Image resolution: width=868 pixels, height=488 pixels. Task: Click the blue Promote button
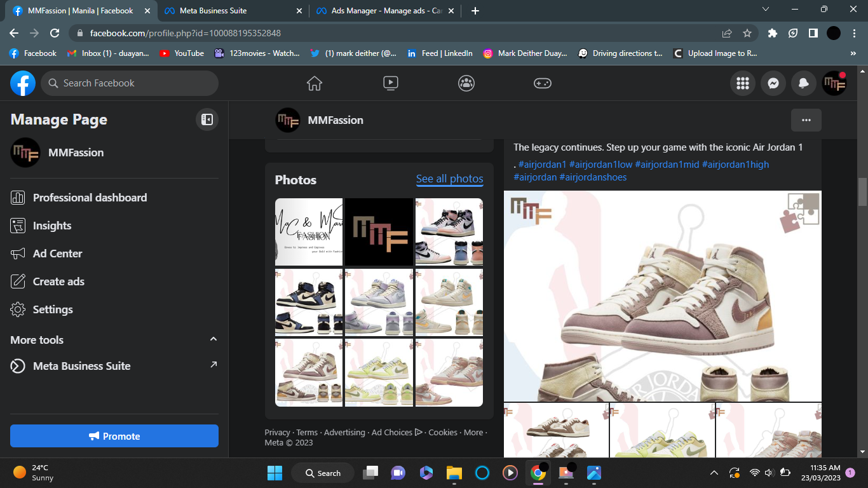tap(114, 436)
